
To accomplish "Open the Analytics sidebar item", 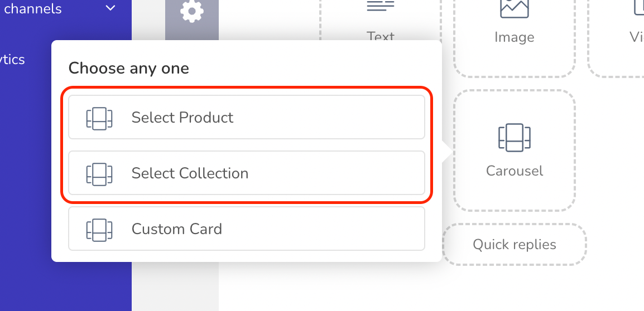I will (x=12, y=60).
